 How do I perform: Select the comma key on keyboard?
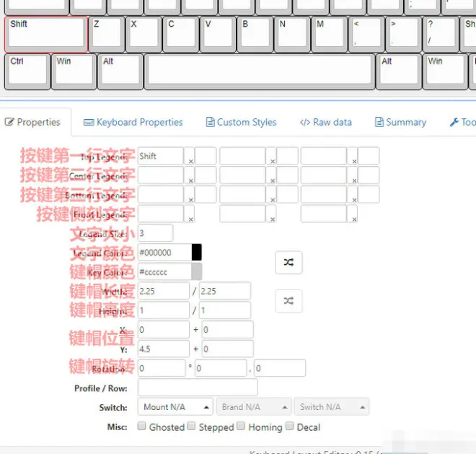point(366,35)
